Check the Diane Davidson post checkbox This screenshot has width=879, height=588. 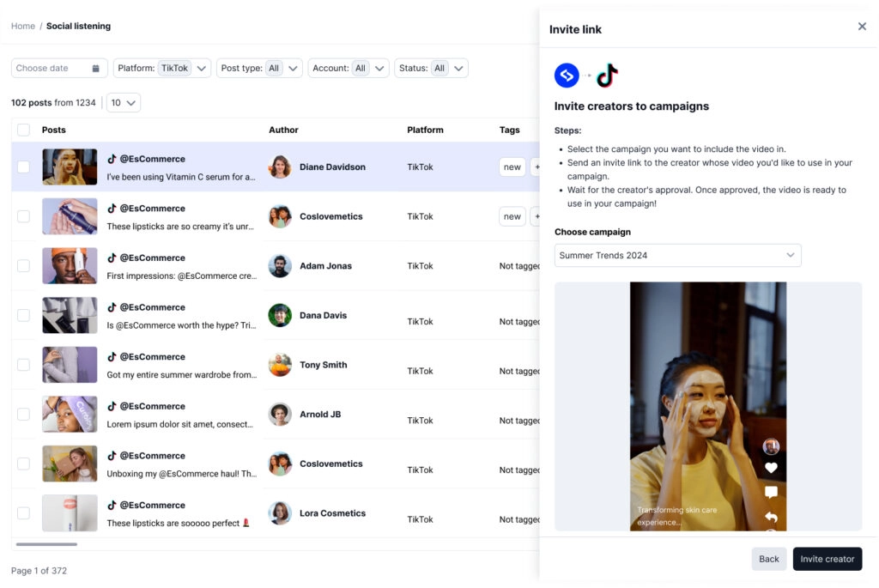pyautogui.click(x=23, y=167)
